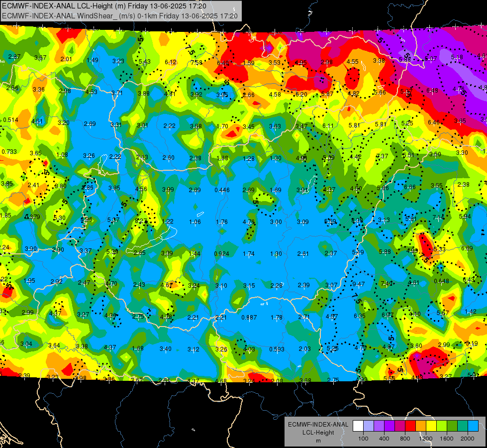Click the grid value 6.46
The height and width of the screenshot is (448, 487).
tap(434, 122)
